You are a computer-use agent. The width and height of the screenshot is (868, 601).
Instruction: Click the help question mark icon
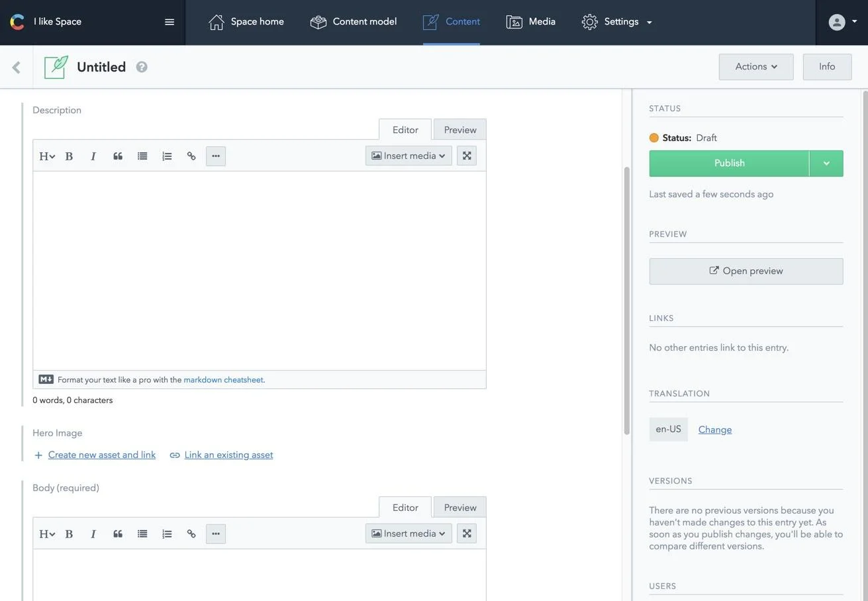[x=142, y=67]
